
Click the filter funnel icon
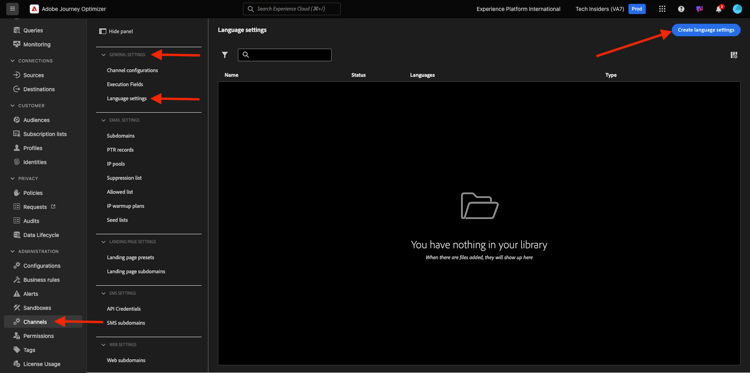(225, 55)
